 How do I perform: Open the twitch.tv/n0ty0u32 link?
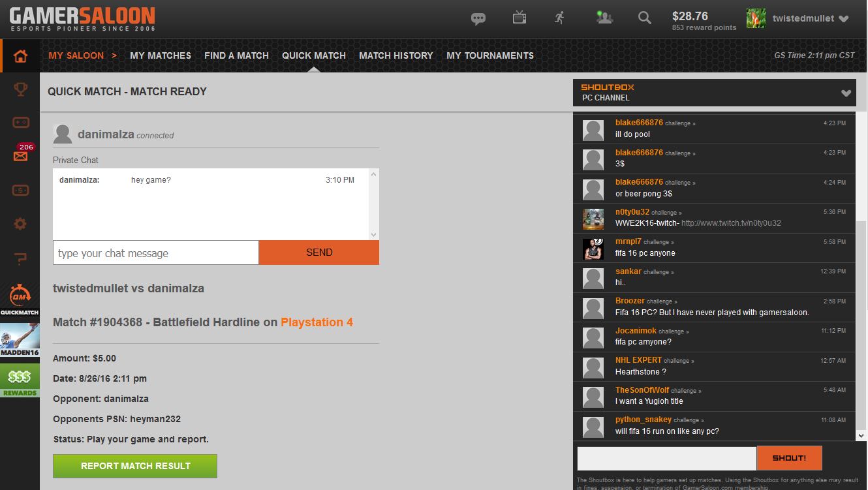tap(731, 223)
